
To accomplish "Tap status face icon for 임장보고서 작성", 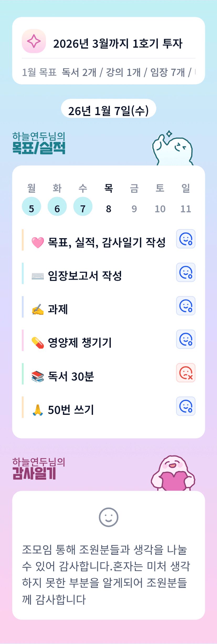I will coord(186,272).
